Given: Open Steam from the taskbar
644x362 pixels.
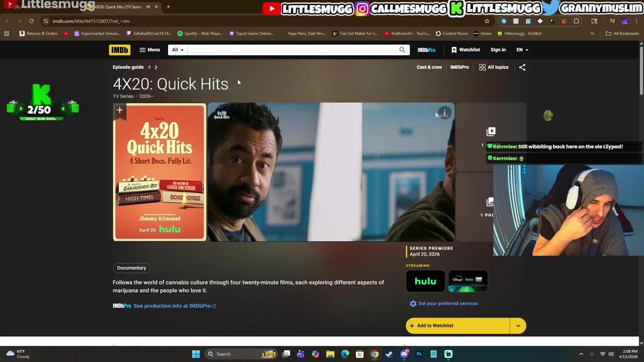Looking at the screenshot, I should point(389,354).
